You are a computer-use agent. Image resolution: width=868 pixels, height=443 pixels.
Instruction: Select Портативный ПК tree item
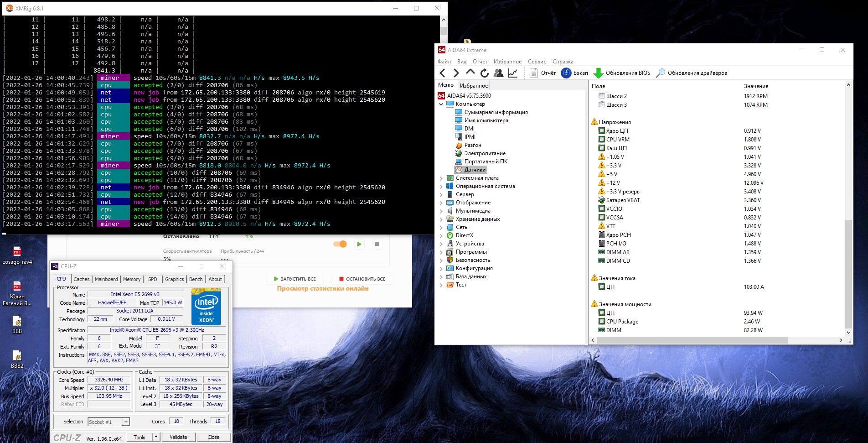coord(486,162)
